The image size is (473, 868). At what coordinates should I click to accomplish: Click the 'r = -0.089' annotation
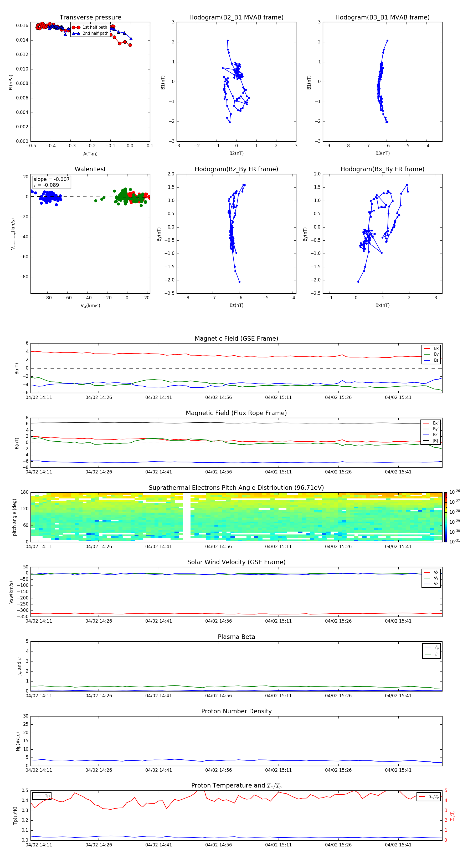click(47, 185)
